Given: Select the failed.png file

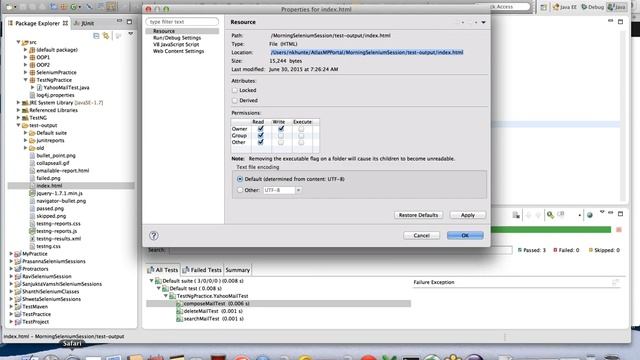Looking at the screenshot, I should click(x=48, y=178).
